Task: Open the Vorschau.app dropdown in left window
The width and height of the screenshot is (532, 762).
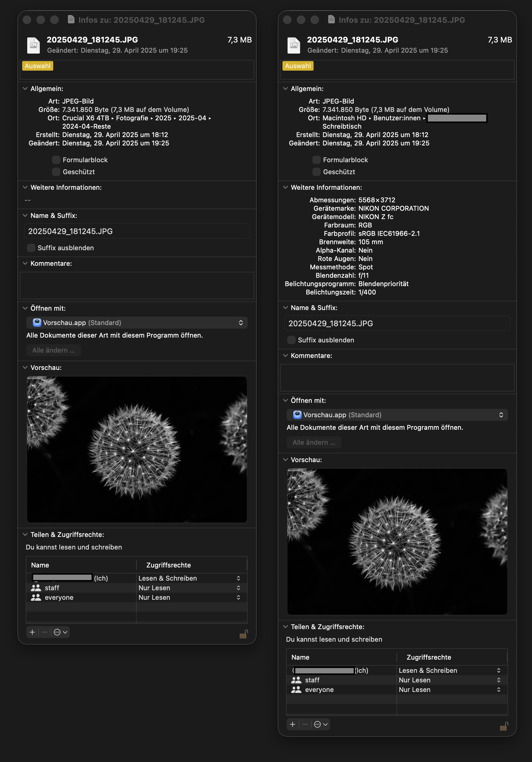Action: point(137,323)
